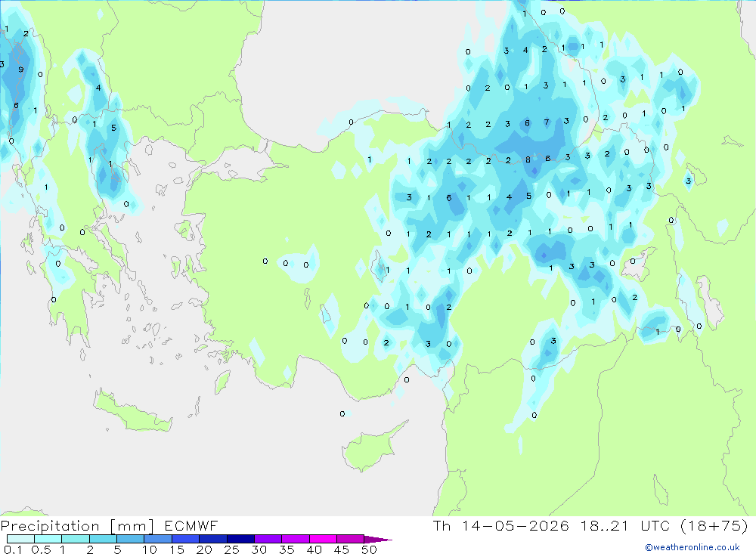Click the "ECMWF" model name
Image resolution: width=756 pixels, height=554 pixels.
[191, 525]
